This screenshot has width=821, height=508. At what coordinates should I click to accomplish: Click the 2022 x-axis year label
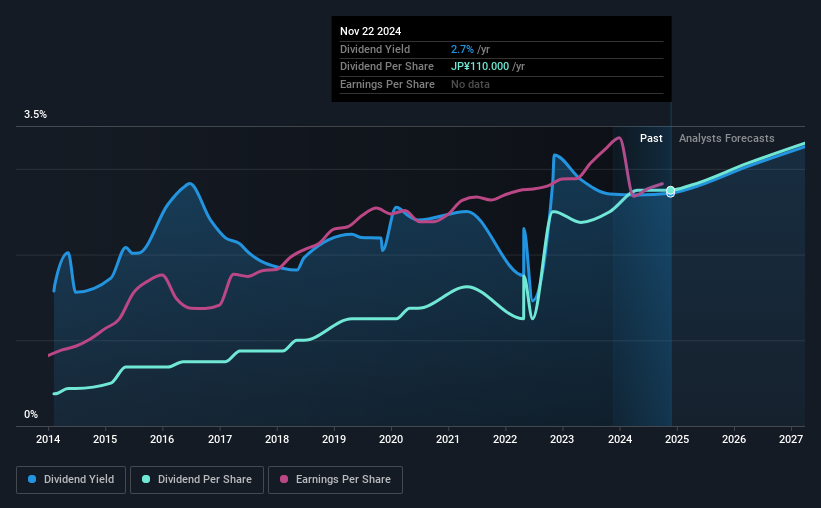pos(505,439)
